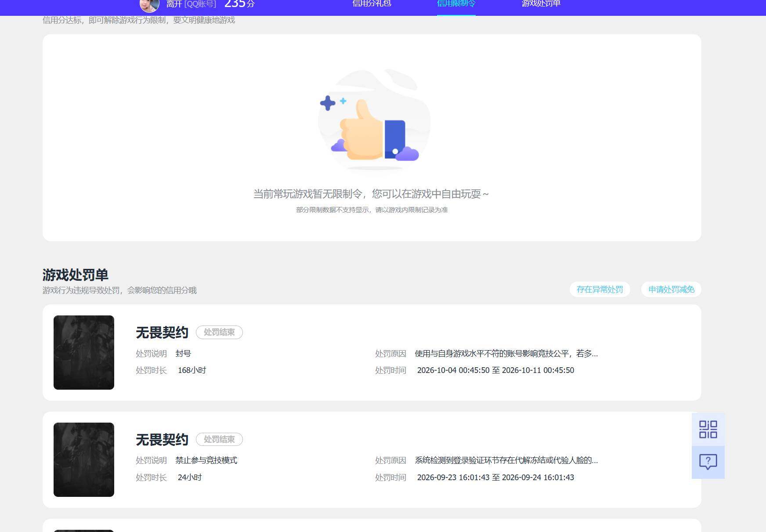
Task: Switch to 信用分礼包 tab
Action: pos(372,4)
